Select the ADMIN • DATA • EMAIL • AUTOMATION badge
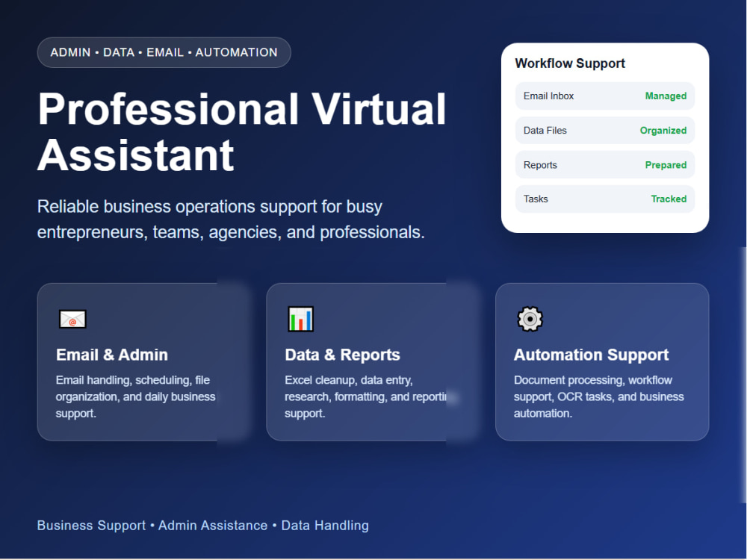The image size is (747, 560). 164,52
